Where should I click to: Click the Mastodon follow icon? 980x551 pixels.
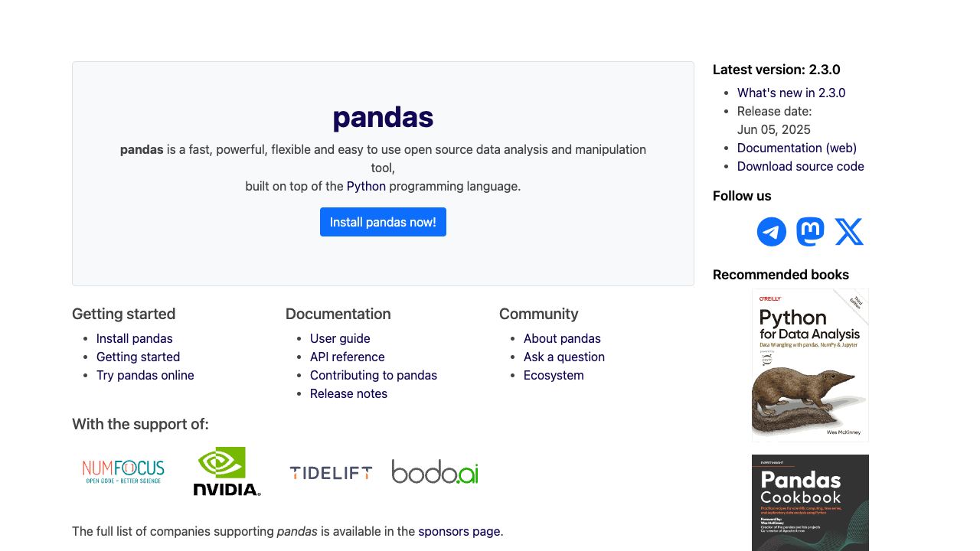810,231
